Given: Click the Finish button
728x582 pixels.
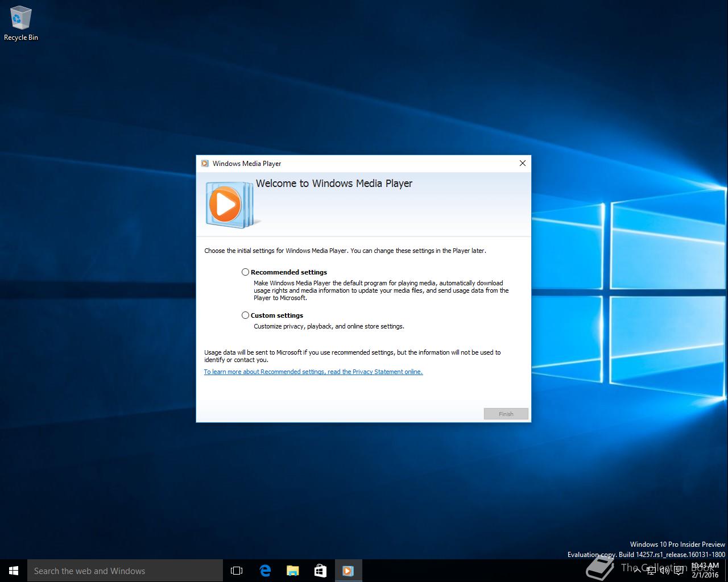Looking at the screenshot, I should 506,414.
